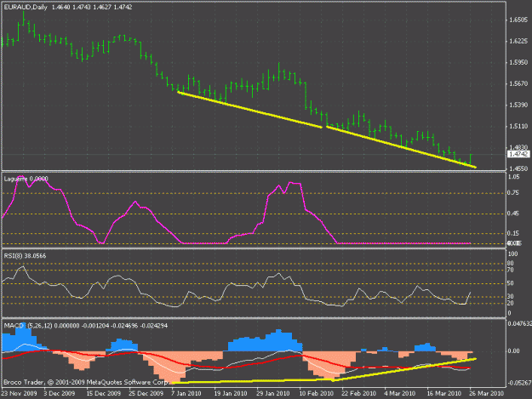Click the RSI scale level 50
Viewport: 532px width, 399px height.
pyautogui.click(x=510, y=283)
